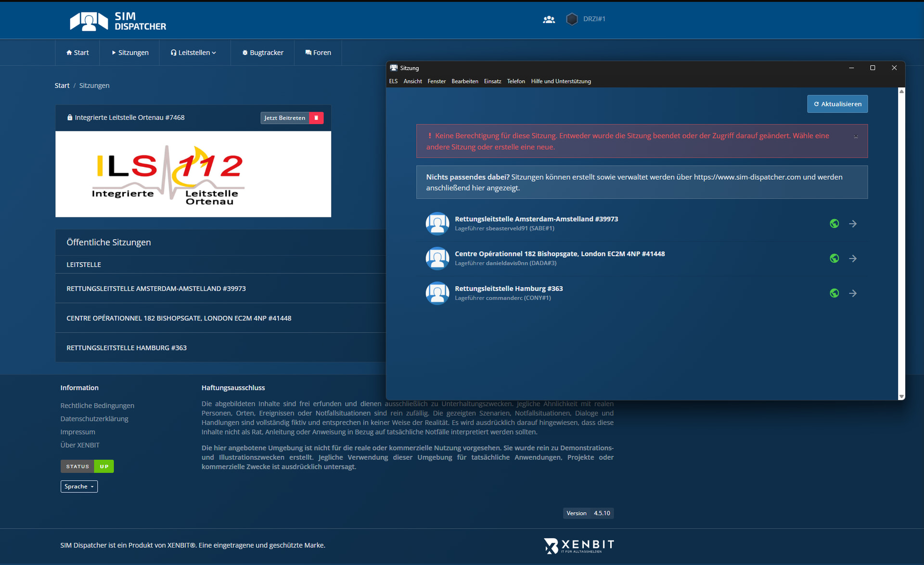Open Datenschutzerklärung footer link
The image size is (924, 565).
pos(94,419)
